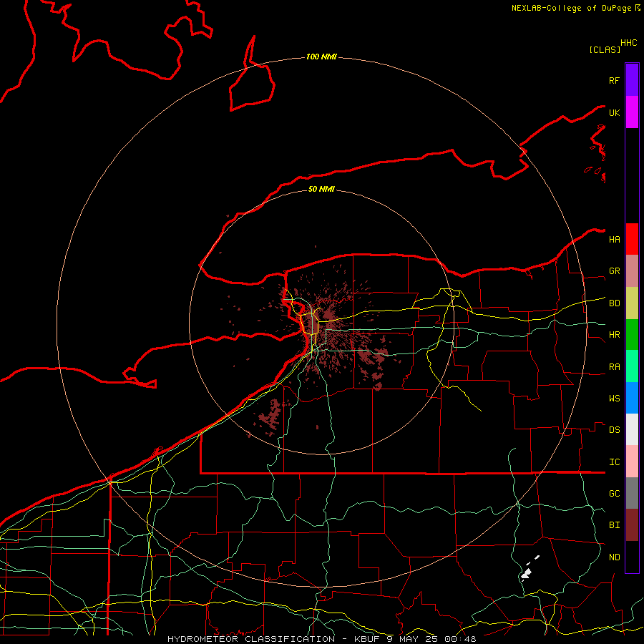644x644 pixels.
Task: Click the purple RF color swatch in legend
Action: pyautogui.click(x=632, y=80)
